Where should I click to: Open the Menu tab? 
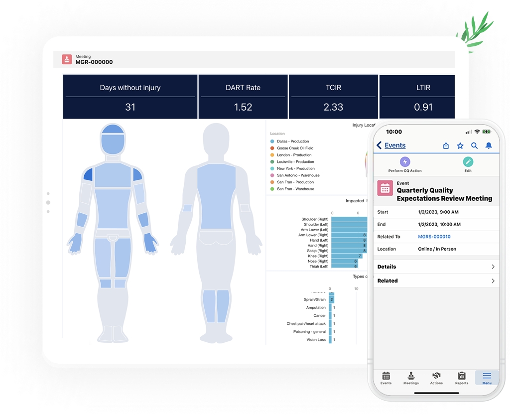[487, 378]
